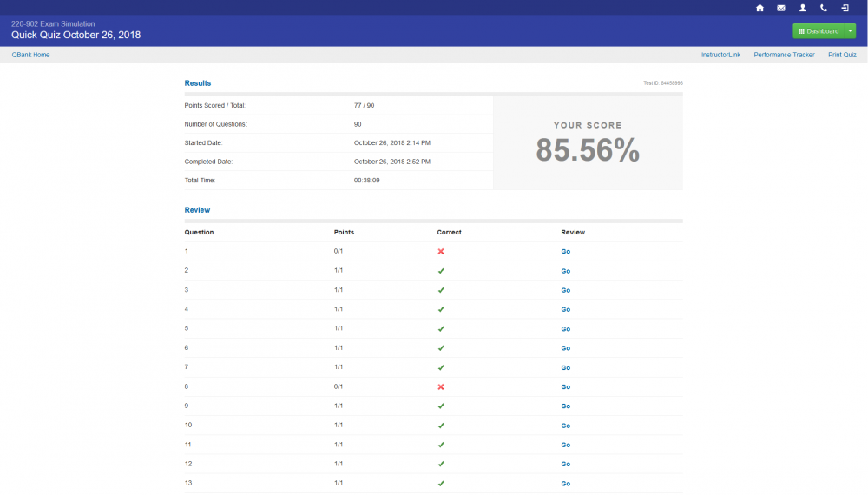This screenshot has height=495, width=868.
Task: Click the green checkmark for question 5
Action: pos(441,329)
